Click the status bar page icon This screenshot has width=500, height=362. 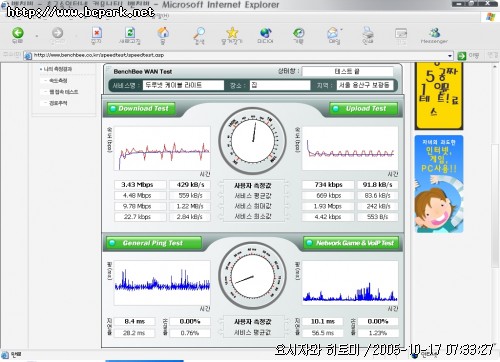click(5, 354)
